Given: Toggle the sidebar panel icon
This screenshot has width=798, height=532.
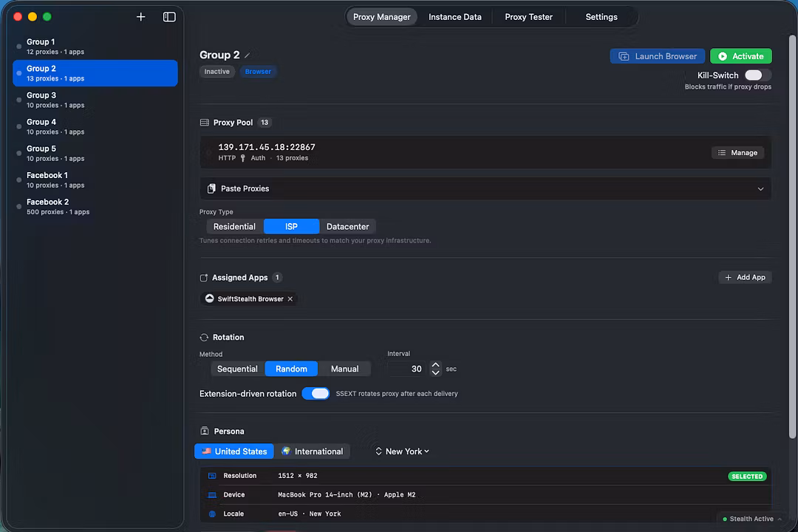Looking at the screenshot, I should pos(169,17).
